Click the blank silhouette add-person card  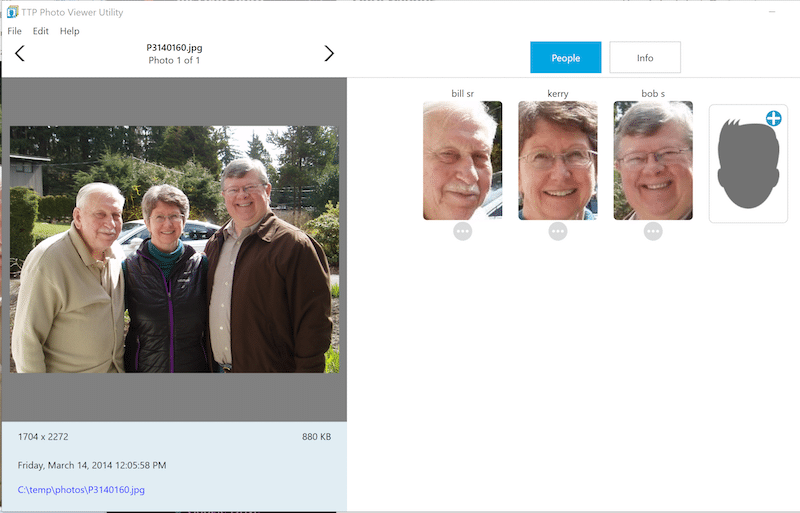click(748, 163)
